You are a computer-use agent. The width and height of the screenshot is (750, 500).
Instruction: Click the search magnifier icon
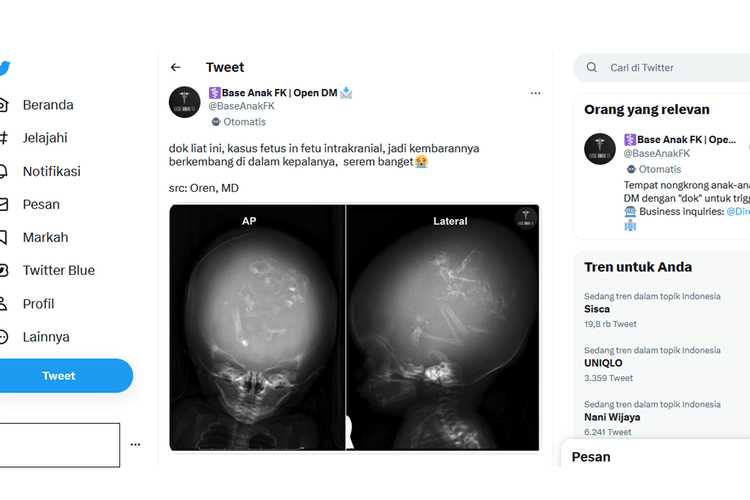(x=592, y=67)
